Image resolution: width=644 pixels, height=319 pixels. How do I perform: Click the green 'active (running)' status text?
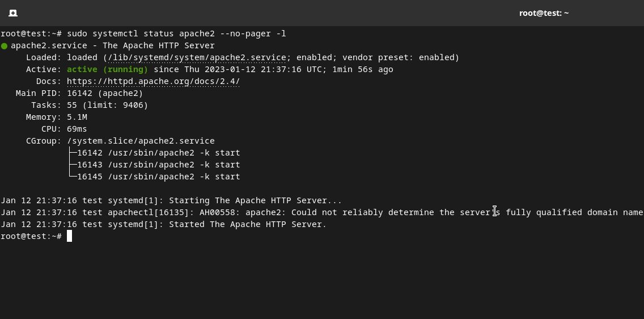107,69
